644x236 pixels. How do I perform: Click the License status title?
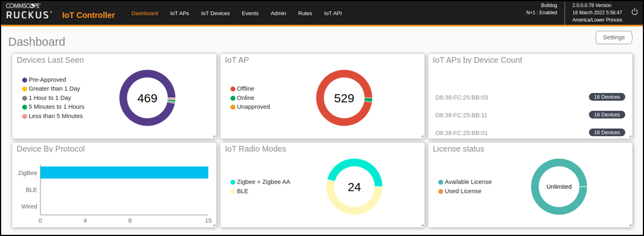click(459, 149)
